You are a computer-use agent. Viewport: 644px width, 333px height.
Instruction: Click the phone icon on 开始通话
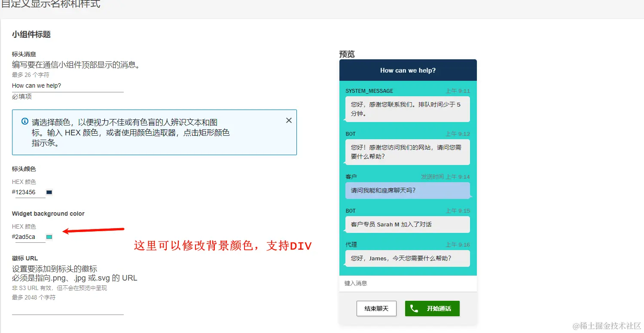point(414,309)
